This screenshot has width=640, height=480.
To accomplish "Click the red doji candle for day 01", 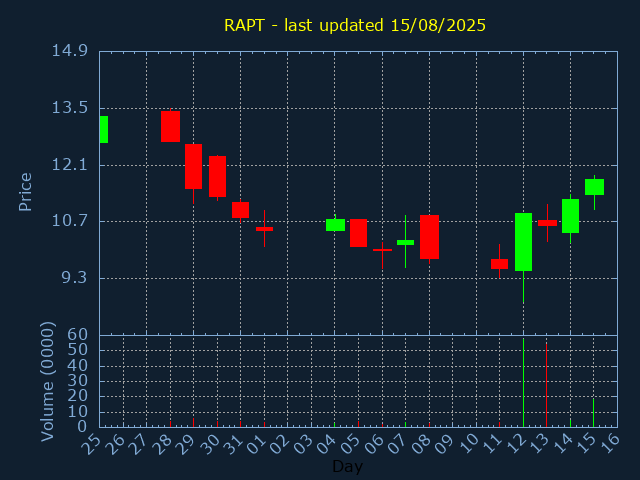I will pos(264,229).
